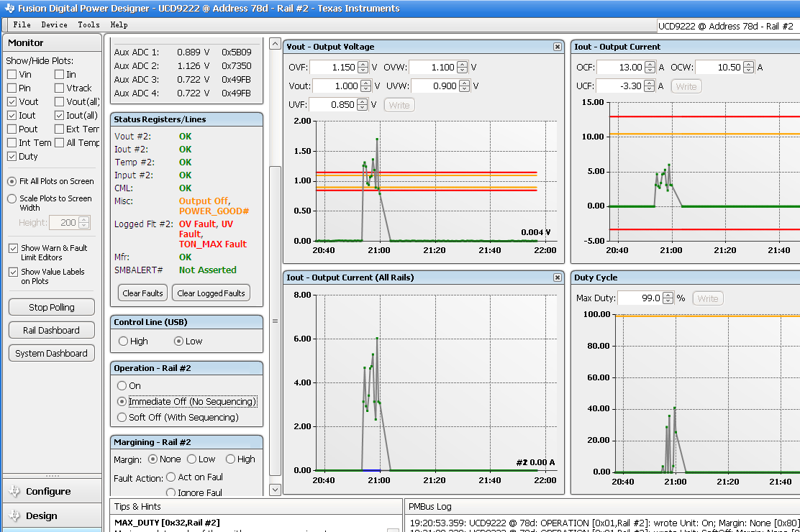Click the status panel vertical scrollbar thumb
The width and height of the screenshot is (800, 532).
[275, 321]
